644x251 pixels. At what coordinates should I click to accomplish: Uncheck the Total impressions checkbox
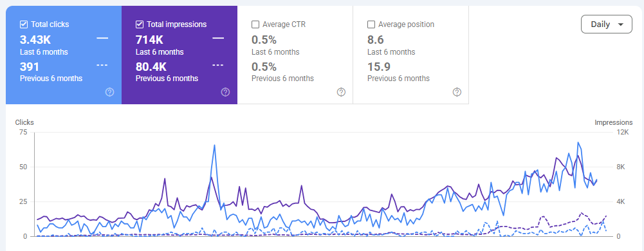click(140, 24)
